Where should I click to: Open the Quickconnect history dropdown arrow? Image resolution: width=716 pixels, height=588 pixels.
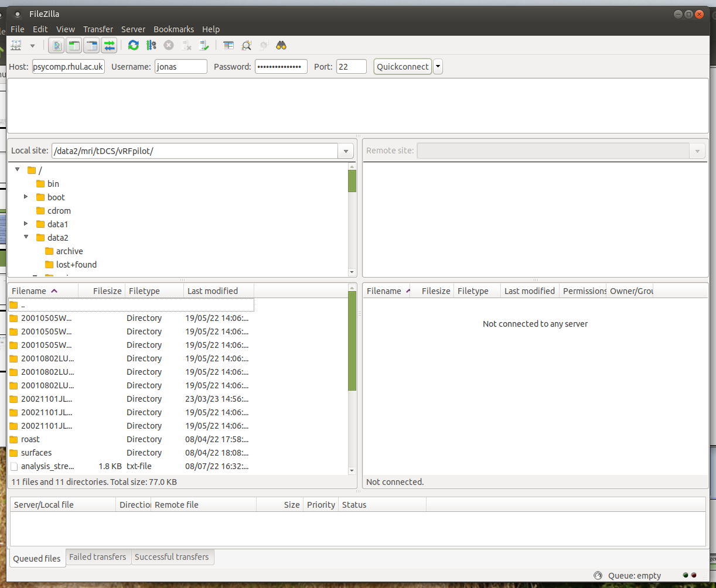coord(438,67)
